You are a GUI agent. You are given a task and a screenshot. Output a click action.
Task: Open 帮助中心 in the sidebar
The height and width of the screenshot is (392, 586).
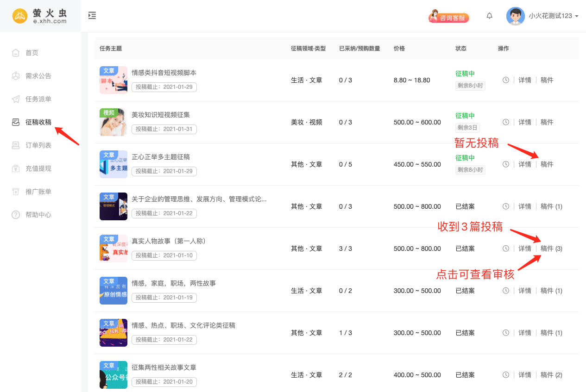pyautogui.click(x=38, y=215)
